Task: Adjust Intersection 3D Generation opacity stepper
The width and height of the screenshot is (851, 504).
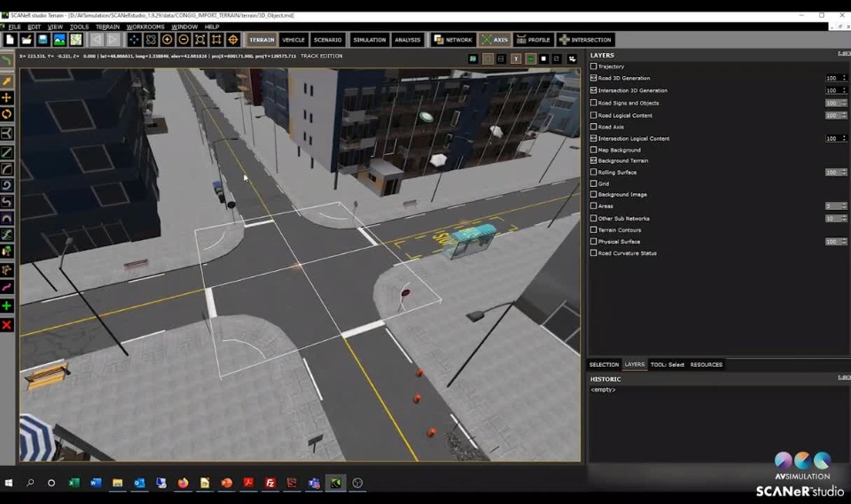Action: click(x=844, y=90)
